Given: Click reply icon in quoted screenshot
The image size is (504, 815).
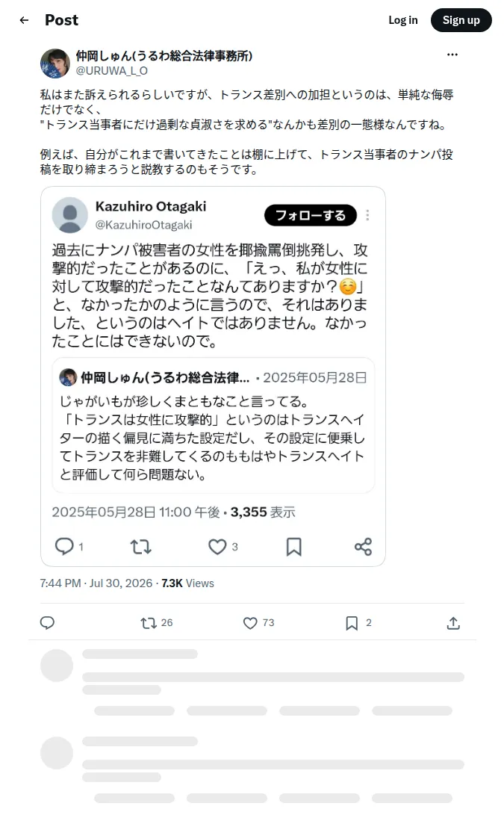Looking at the screenshot, I should pyautogui.click(x=64, y=546).
